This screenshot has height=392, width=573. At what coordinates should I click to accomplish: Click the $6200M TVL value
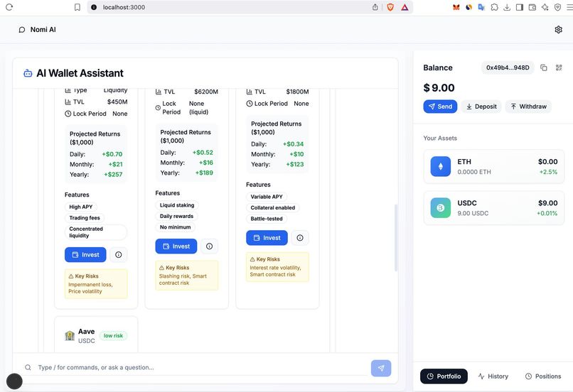point(206,92)
